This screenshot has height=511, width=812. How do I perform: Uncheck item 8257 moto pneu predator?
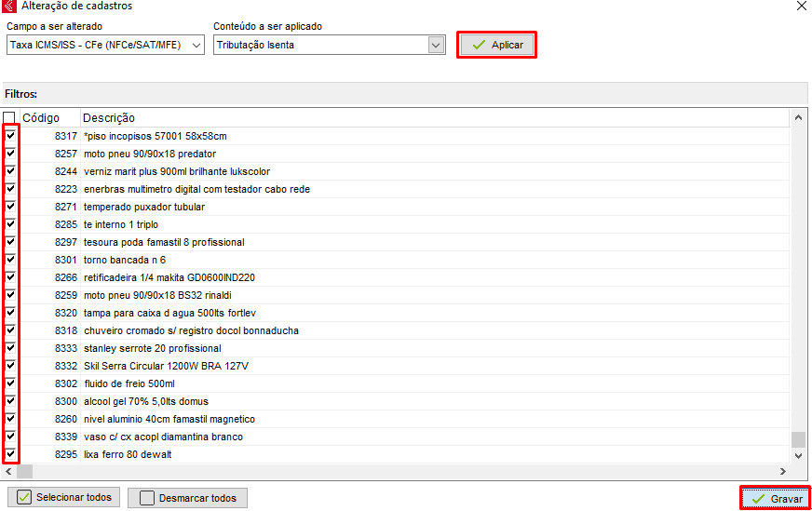click(x=10, y=154)
